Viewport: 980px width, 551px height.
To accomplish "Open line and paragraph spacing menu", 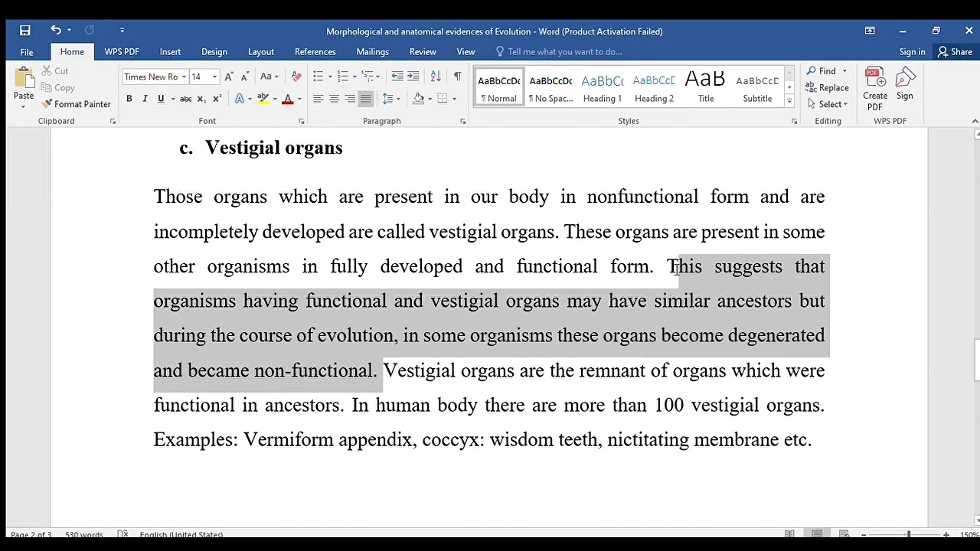I will [x=391, y=99].
